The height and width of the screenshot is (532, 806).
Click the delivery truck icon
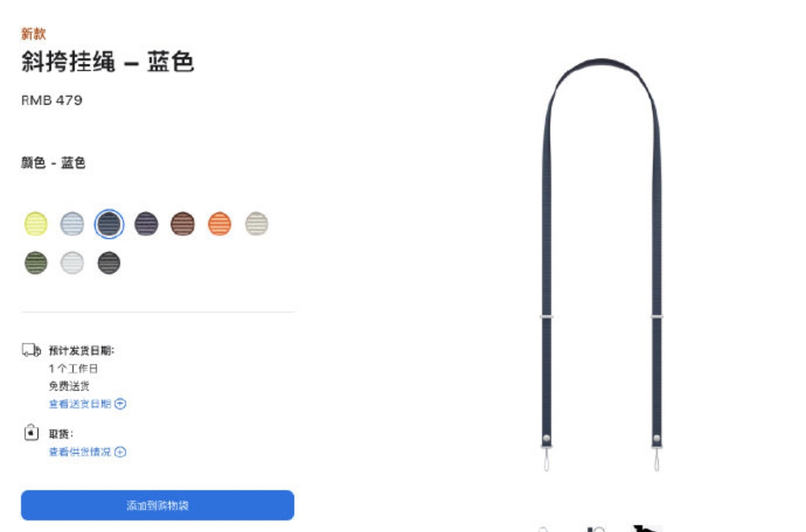pos(31,350)
